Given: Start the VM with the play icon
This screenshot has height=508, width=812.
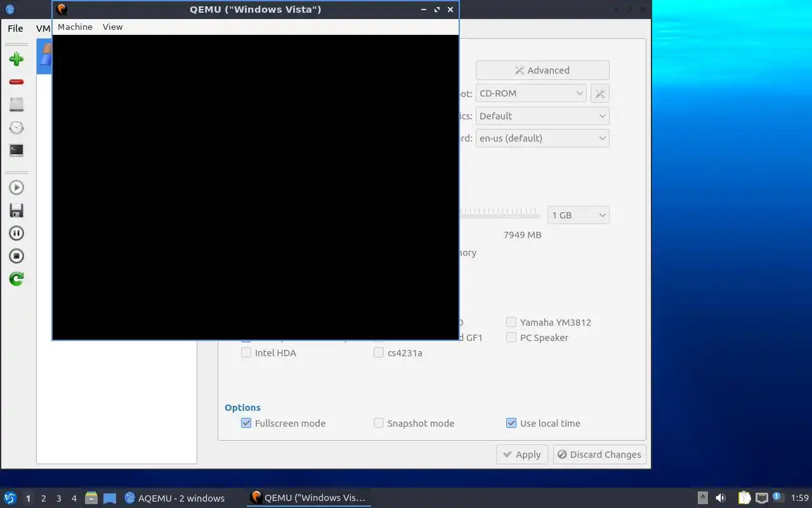Looking at the screenshot, I should pos(16,187).
